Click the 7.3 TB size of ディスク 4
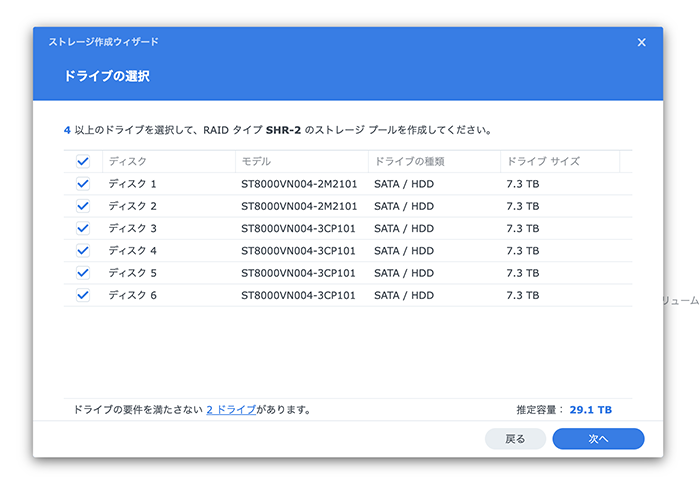 pyautogui.click(x=523, y=251)
